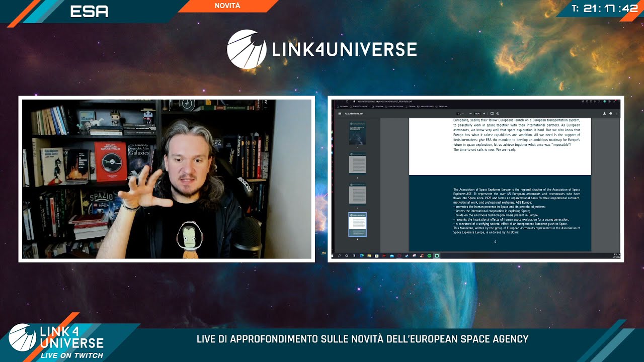This screenshot has width=644, height=362.
Task: Click the NOVITÀ orange tab label
Action: point(227,6)
